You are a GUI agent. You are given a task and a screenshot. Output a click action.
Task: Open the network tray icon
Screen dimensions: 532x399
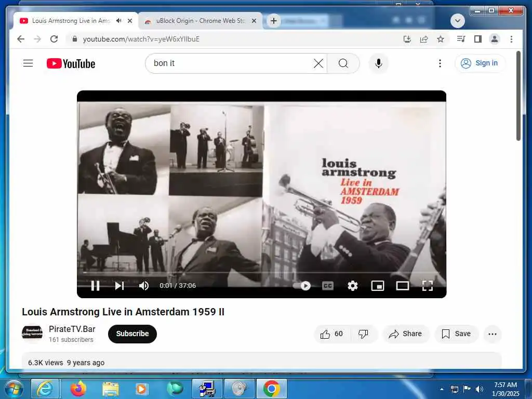tap(454, 389)
